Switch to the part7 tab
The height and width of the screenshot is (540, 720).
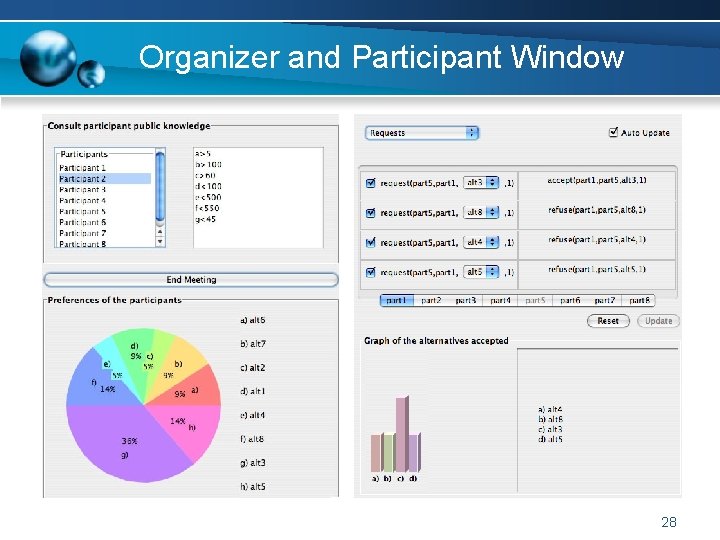604,300
